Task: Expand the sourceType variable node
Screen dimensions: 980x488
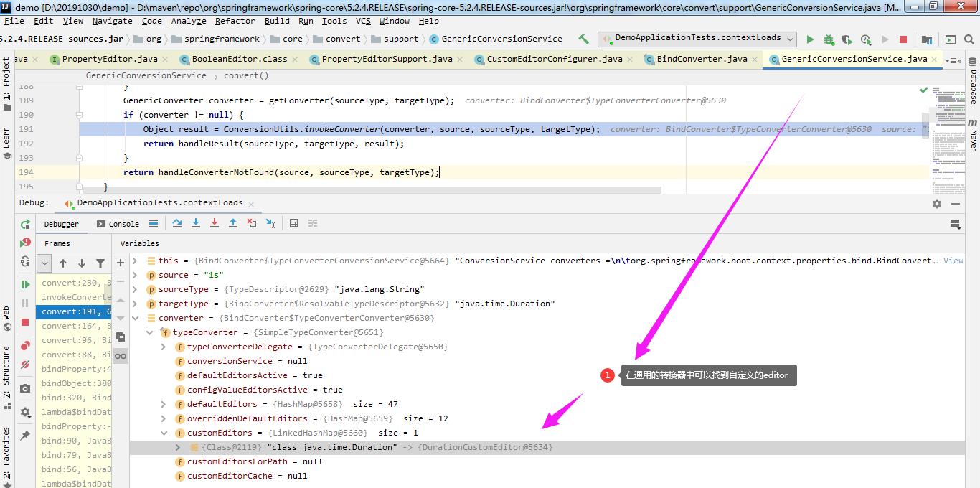Action: (x=135, y=289)
